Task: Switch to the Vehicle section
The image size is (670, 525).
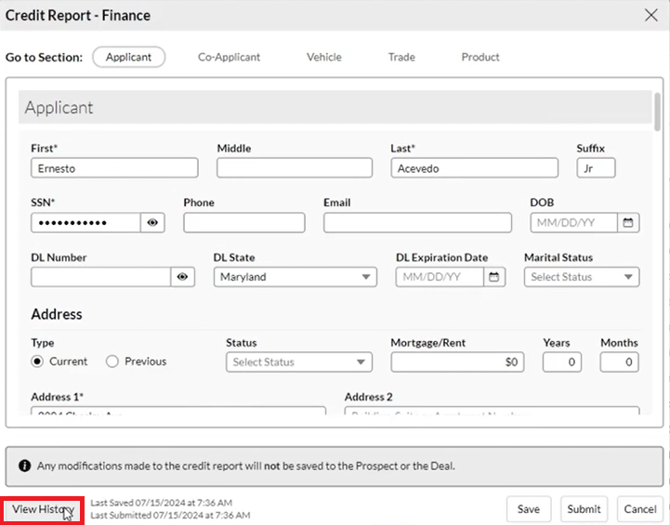Action: pyautogui.click(x=324, y=57)
